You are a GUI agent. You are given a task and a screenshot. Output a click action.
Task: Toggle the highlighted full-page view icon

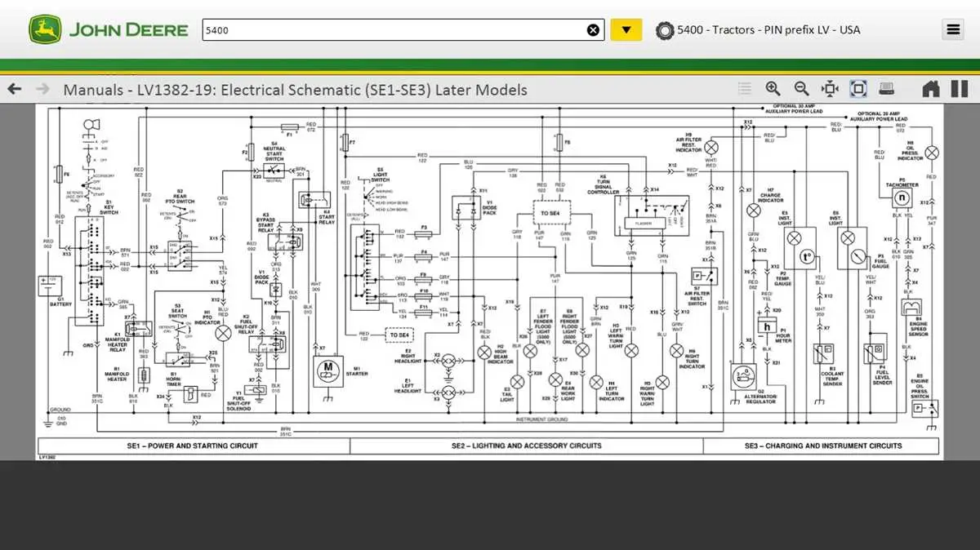pos(857,89)
